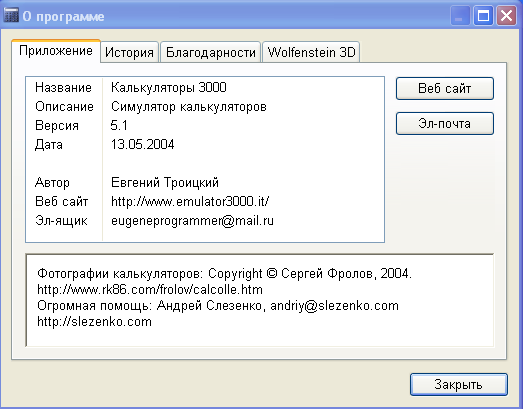Select the Автор label
The width and height of the screenshot is (523, 409).
pyautogui.click(x=52, y=183)
